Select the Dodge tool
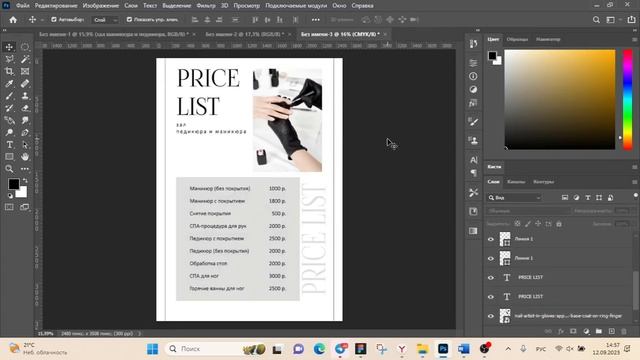Screen dimensions: 640x360 [9, 132]
